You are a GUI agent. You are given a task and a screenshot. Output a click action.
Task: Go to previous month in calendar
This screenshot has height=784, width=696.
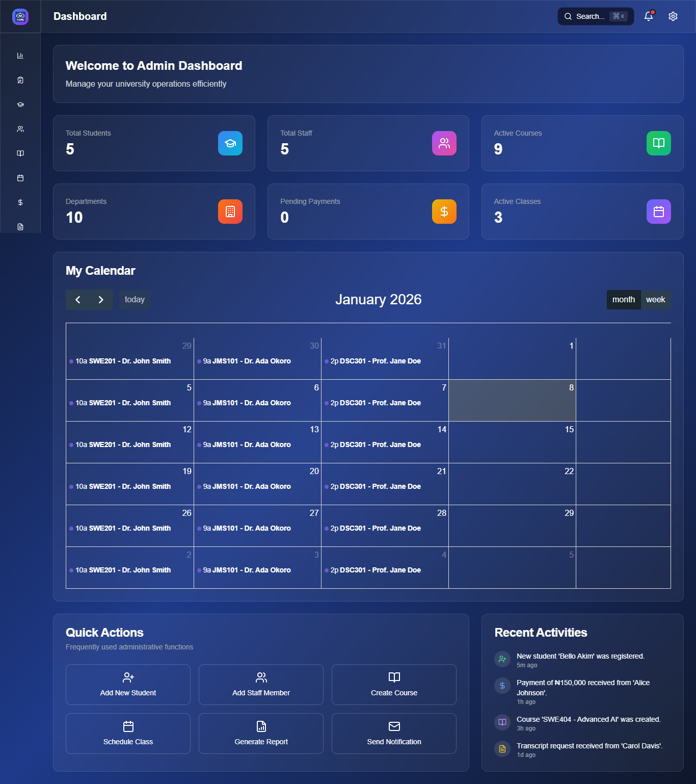(x=78, y=300)
